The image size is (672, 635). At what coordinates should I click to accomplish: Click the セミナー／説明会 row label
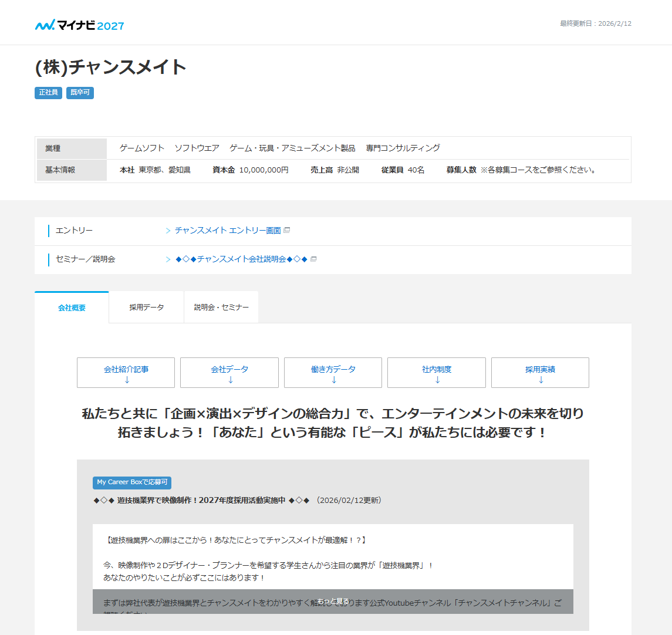click(85, 259)
